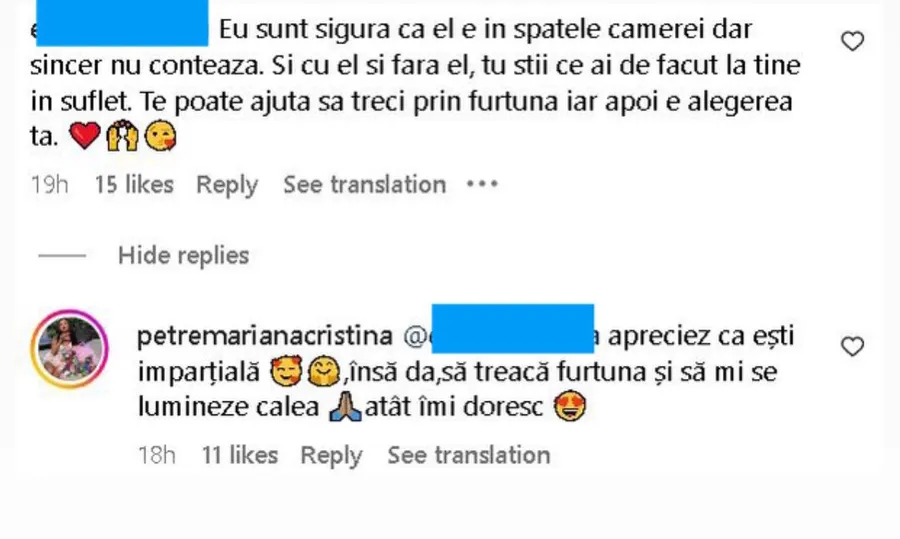The image size is (900, 539).
Task: See translation of petremarianacristina's reply
Action: pyautogui.click(x=469, y=455)
